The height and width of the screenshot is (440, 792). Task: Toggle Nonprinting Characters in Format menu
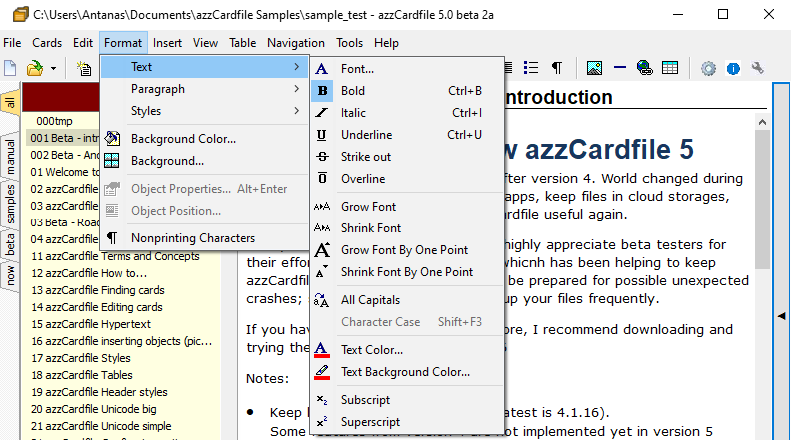point(204,238)
